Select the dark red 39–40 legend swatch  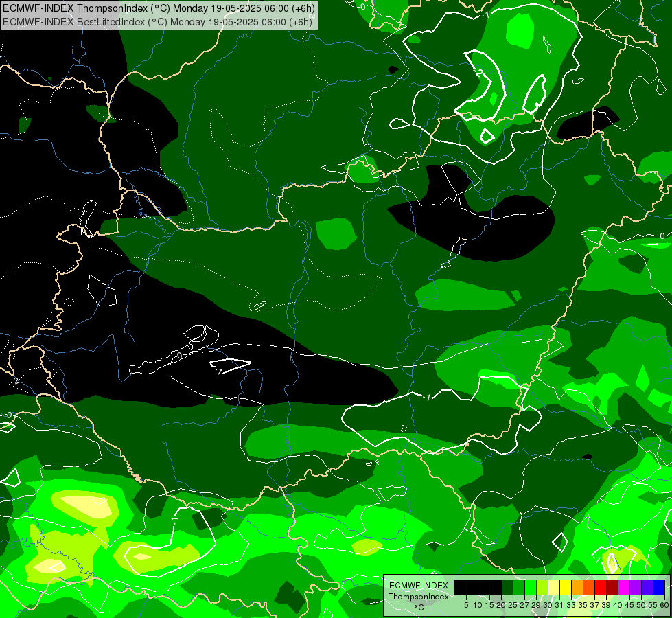(x=612, y=587)
